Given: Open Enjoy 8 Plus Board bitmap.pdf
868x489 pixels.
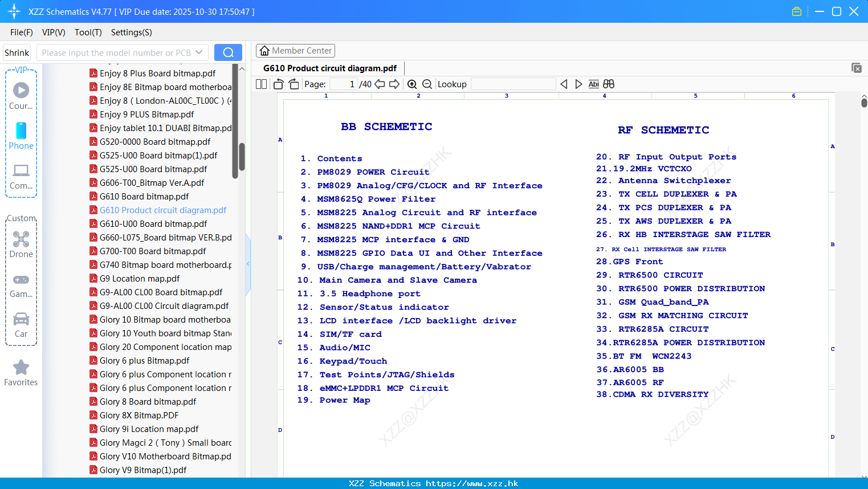Looking at the screenshot, I should click(x=157, y=73).
